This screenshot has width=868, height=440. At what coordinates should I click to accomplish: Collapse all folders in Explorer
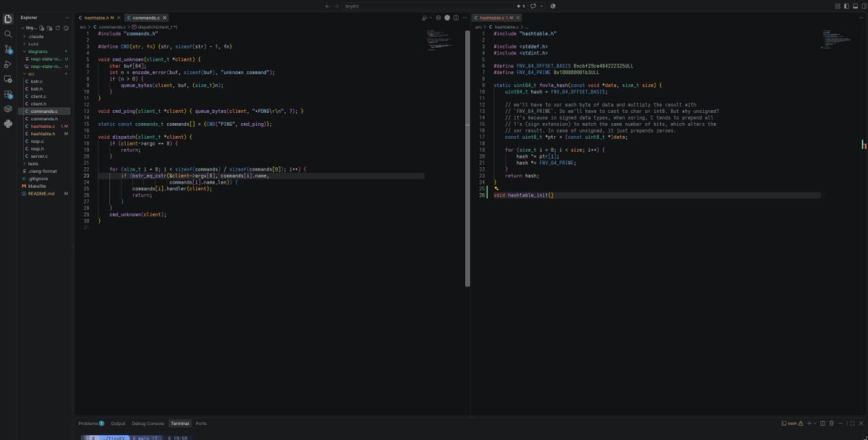[66, 27]
